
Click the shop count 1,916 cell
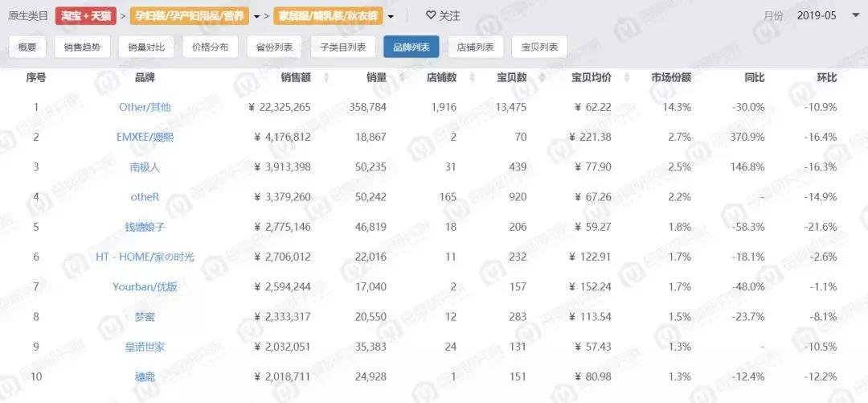tap(444, 107)
